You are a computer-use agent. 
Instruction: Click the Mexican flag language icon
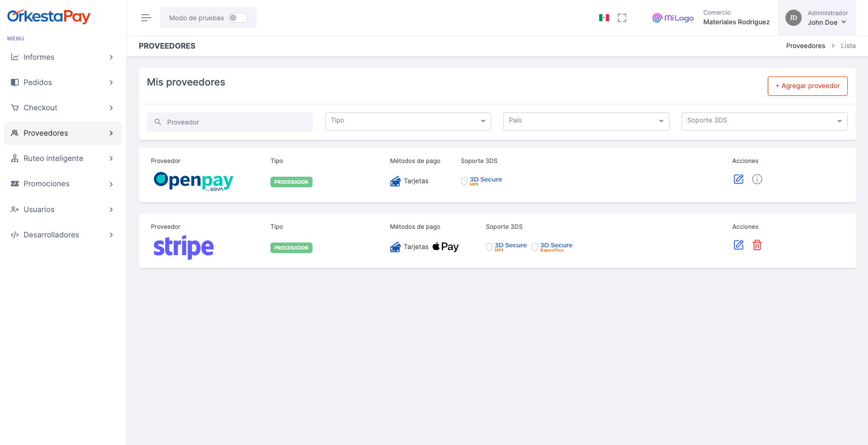pyautogui.click(x=604, y=18)
